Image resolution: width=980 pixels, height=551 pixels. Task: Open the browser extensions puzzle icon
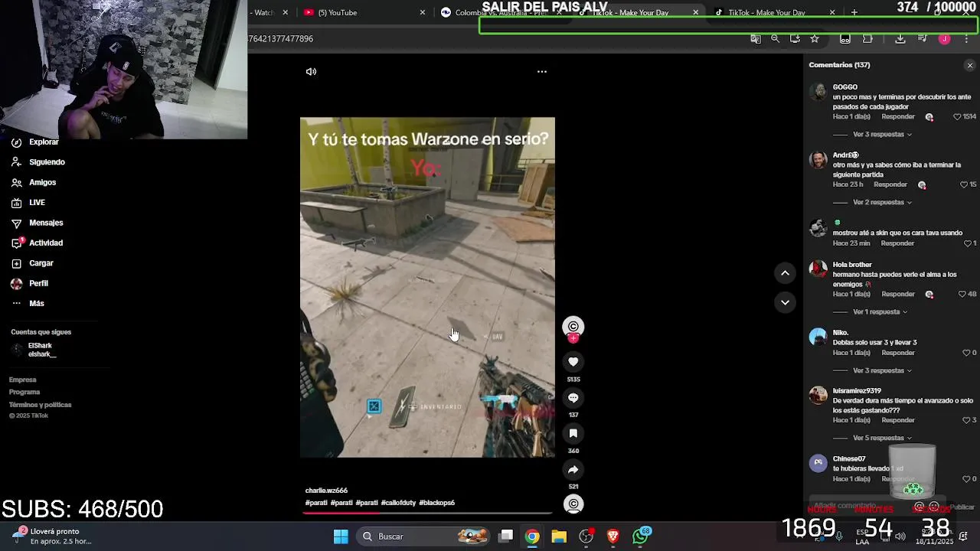tap(867, 38)
